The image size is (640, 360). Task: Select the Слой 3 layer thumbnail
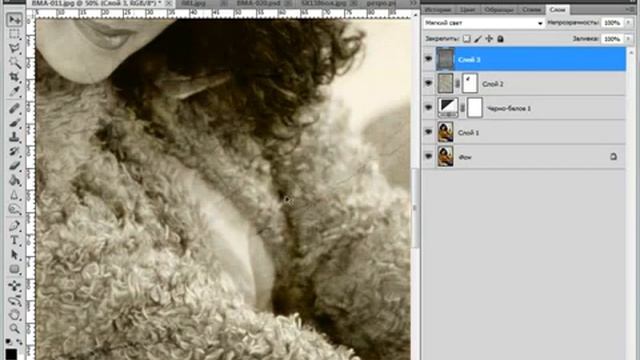[445, 59]
